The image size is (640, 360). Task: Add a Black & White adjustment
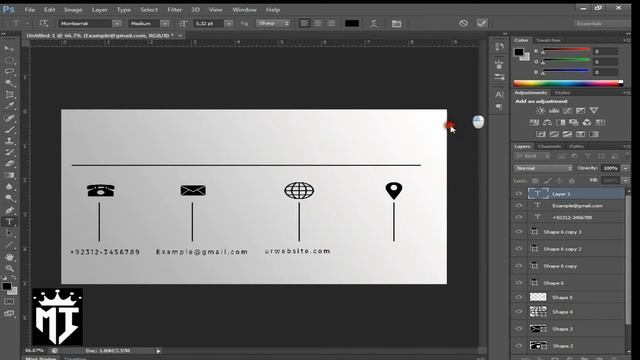click(561, 122)
